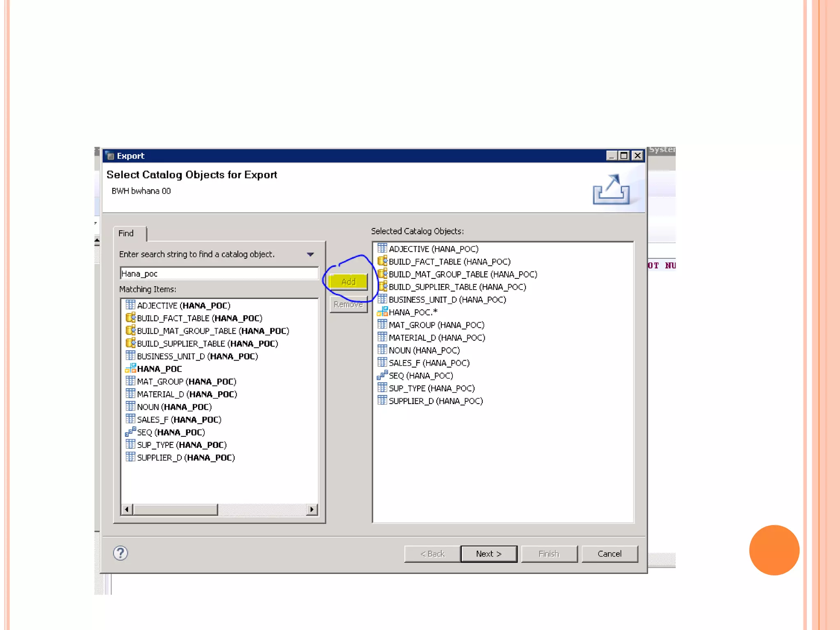Click the BUILD_SUPPLIER_TABLE icon in selected objects
The image size is (840, 630).
click(382, 287)
